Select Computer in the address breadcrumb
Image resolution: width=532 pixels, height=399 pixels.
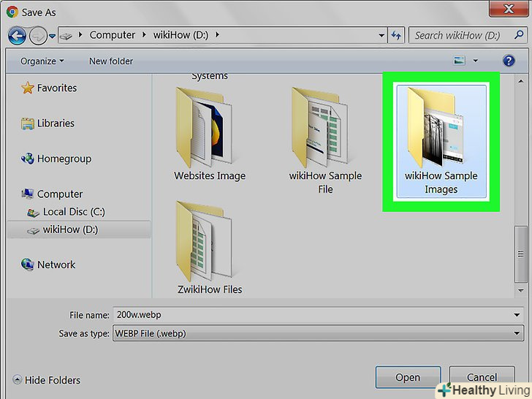click(112, 35)
